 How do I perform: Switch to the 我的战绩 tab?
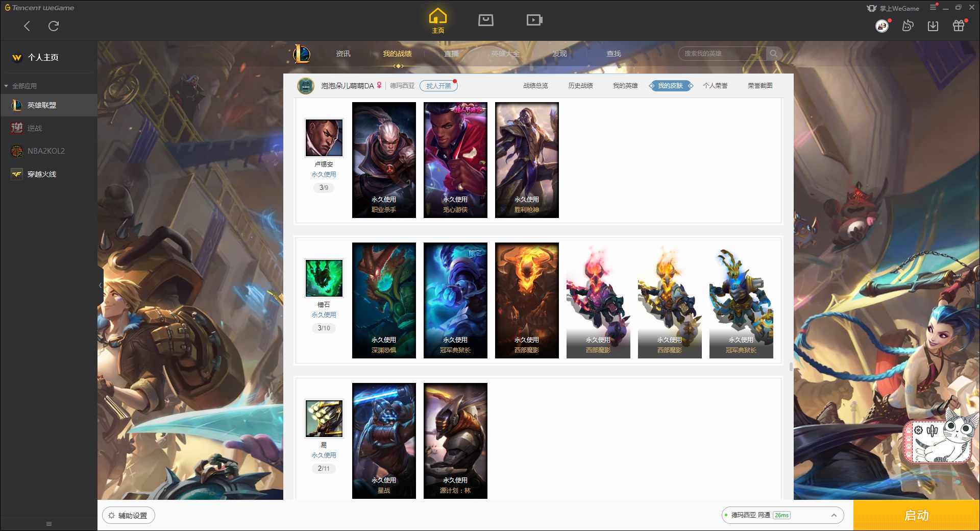point(398,54)
